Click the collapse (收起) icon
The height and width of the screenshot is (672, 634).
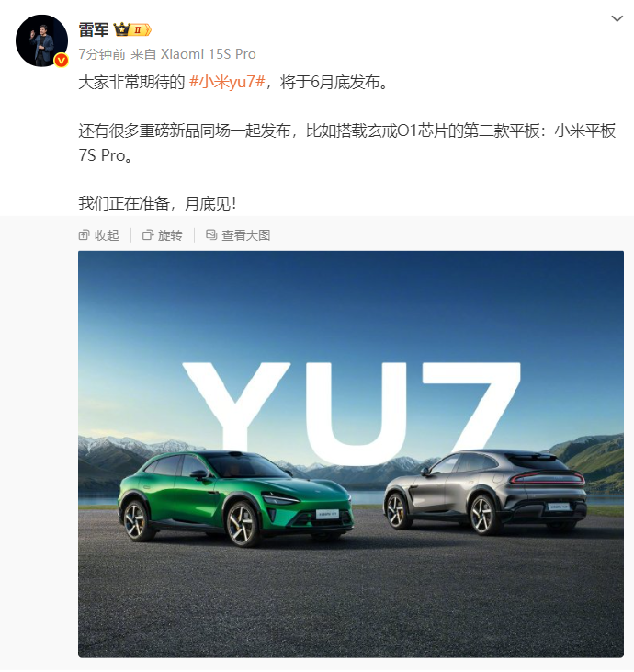point(84,234)
